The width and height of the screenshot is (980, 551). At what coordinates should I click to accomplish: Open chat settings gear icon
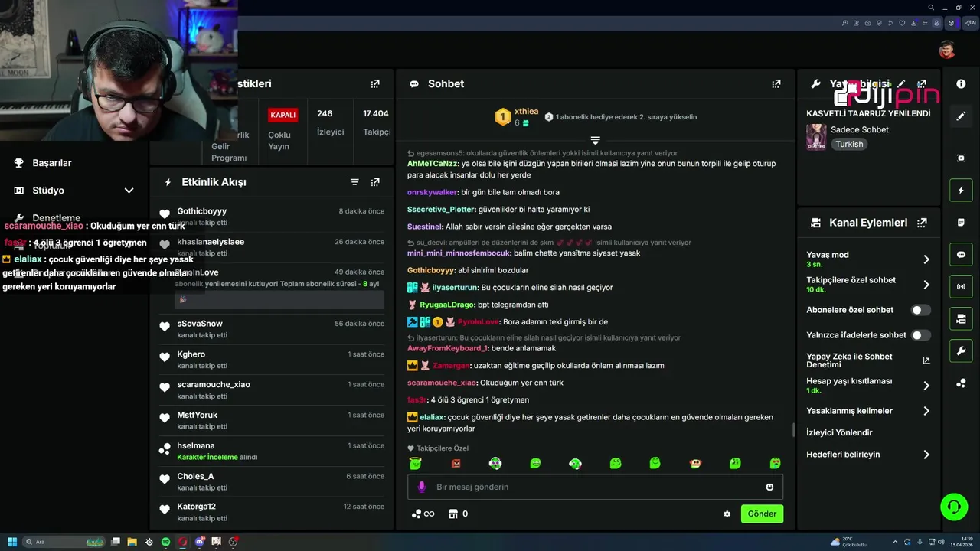727,514
